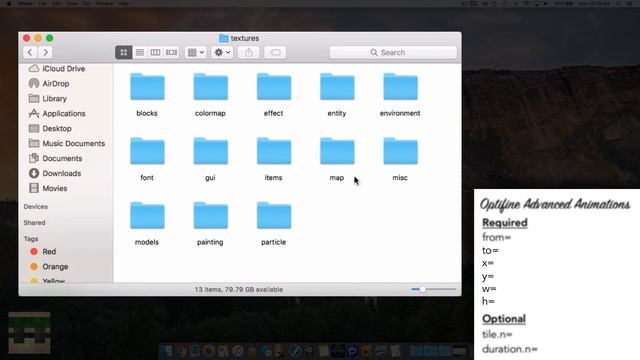Open the painting folder
Viewport: 640px width, 360px height.
click(x=210, y=216)
